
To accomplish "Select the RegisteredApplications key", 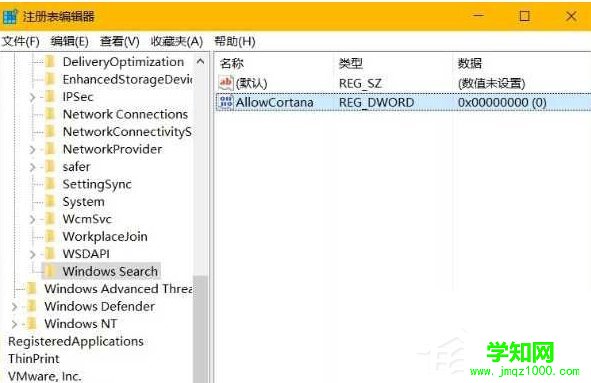I will 76,342.
